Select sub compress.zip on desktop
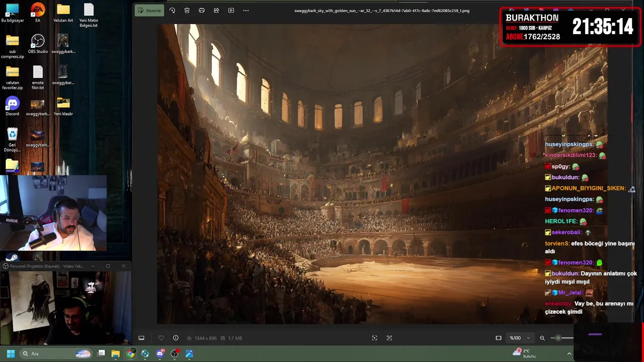The image size is (644, 362). [x=12, y=47]
